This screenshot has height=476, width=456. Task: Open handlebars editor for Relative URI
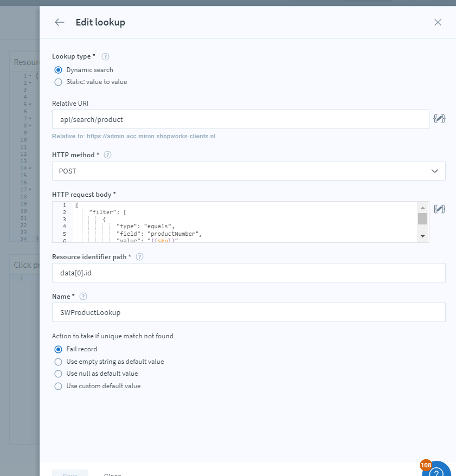coord(439,119)
